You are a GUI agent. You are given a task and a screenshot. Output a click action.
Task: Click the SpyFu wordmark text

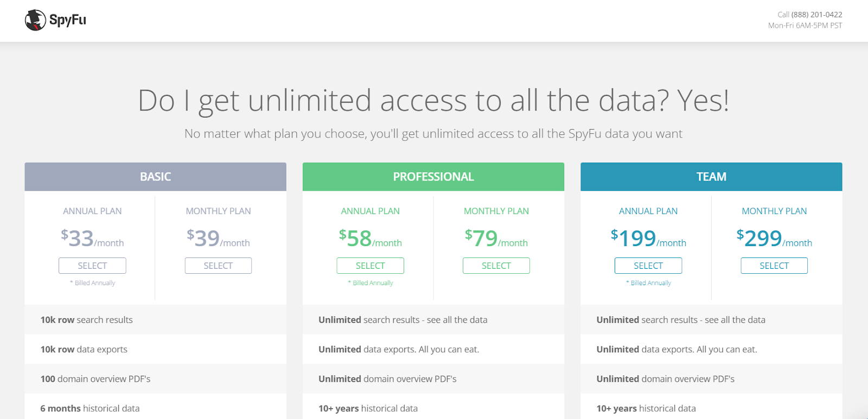[68, 20]
